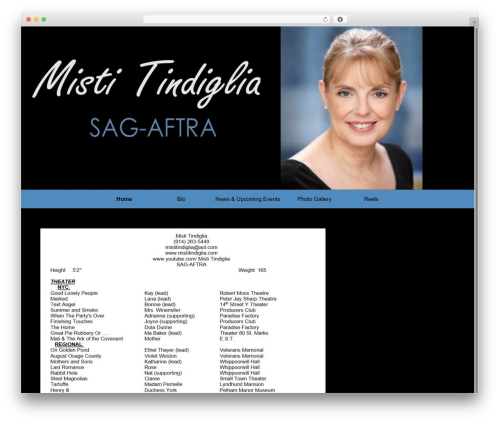The image size is (500, 423).
Task: Open a new tab with plus button
Action: pyautogui.click(x=474, y=22)
